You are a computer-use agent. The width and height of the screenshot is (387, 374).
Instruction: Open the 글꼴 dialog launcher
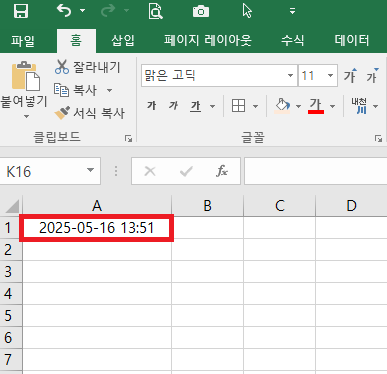[378, 139]
